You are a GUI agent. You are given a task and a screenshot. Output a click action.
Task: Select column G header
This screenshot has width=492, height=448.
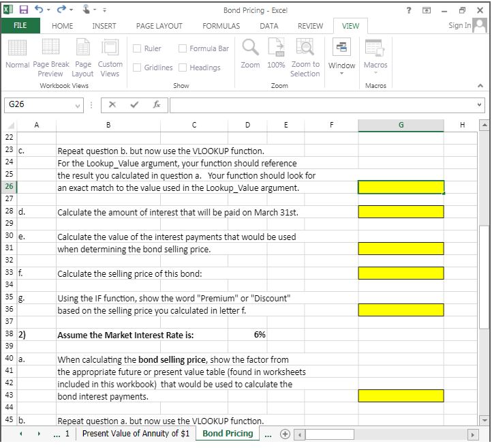(x=401, y=125)
